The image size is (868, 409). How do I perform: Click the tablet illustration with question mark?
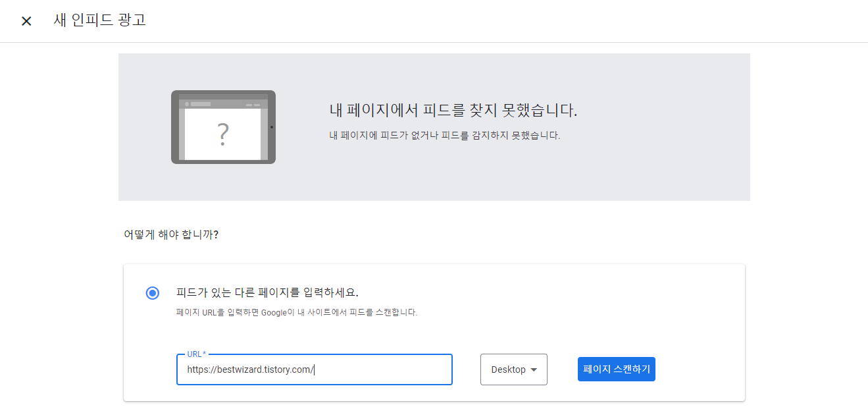coord(223,125)
